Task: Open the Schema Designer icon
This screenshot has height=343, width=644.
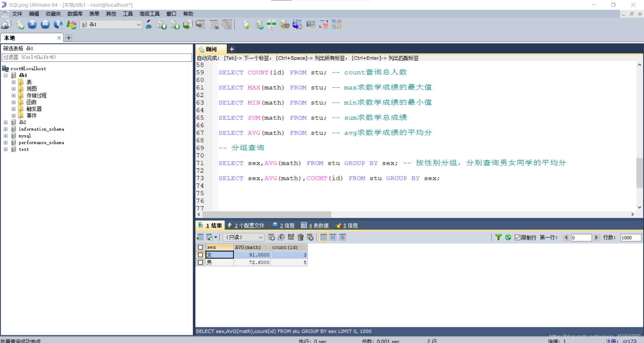Action: coord(336,24)
